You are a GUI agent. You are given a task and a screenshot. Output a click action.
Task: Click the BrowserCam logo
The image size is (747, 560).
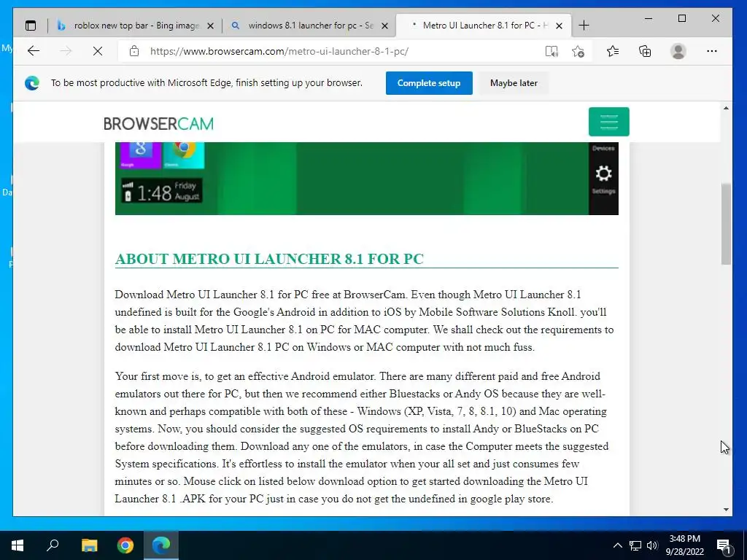(x=158, y=124)
